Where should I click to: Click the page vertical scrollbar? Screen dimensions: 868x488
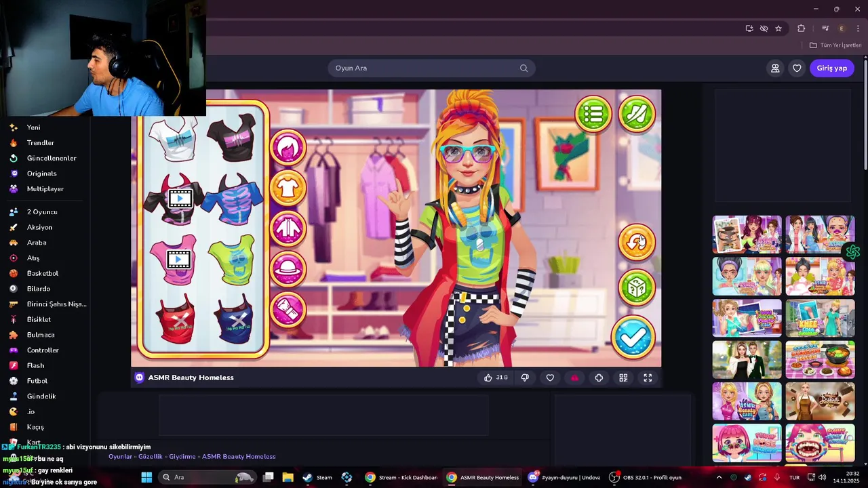[x=865, y=115]
